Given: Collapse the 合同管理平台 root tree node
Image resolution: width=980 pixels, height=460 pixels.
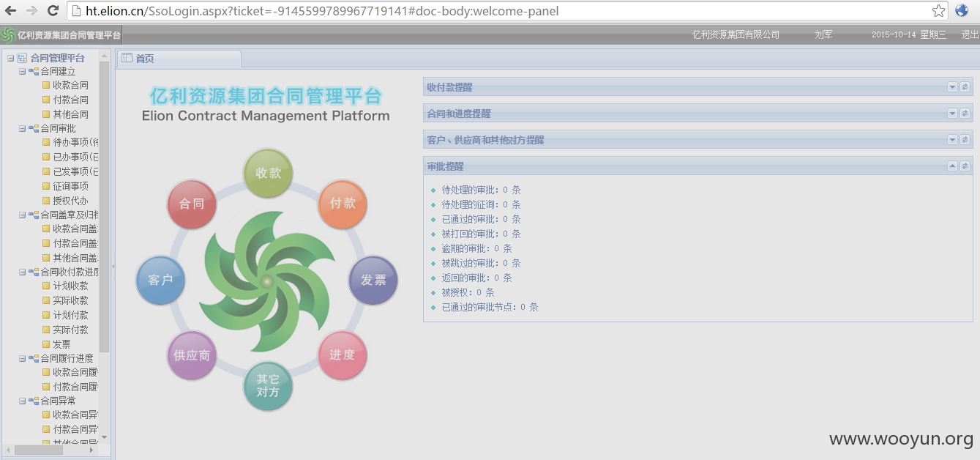Looking at the screenshot, I should tap(10, 58).
